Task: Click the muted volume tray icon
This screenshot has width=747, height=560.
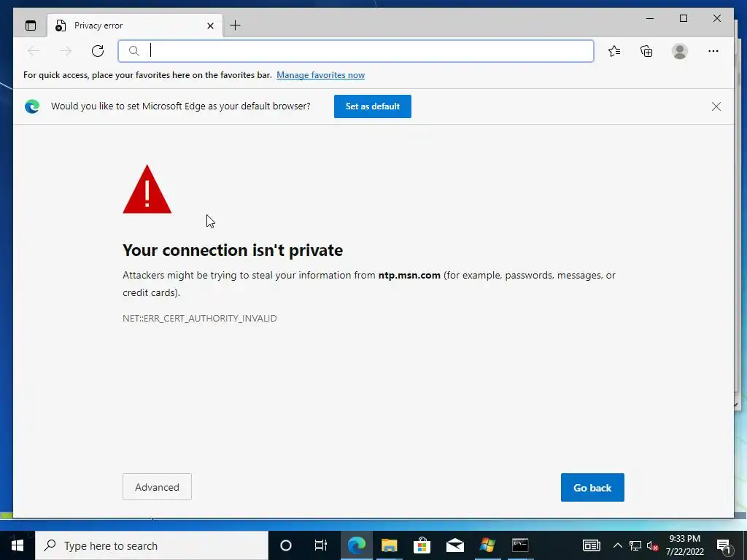Action: 653,545
